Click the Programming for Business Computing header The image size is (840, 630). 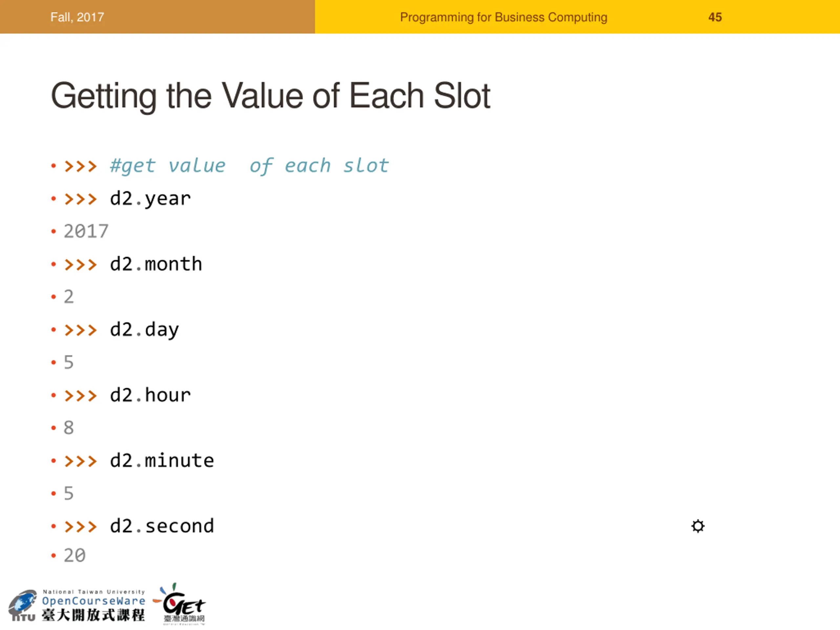pyautogui.click(x=504, y=17)
